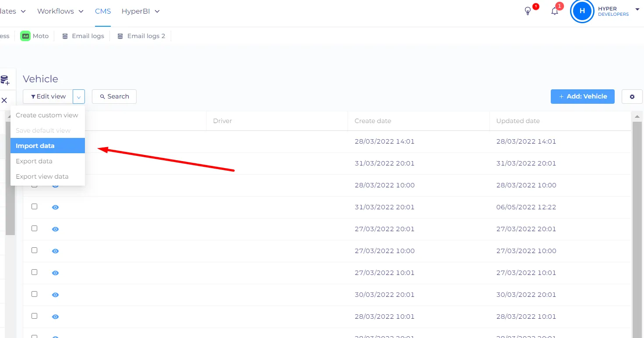Click the blue H user avatar
644x338 pixels.
click(582, 11)
